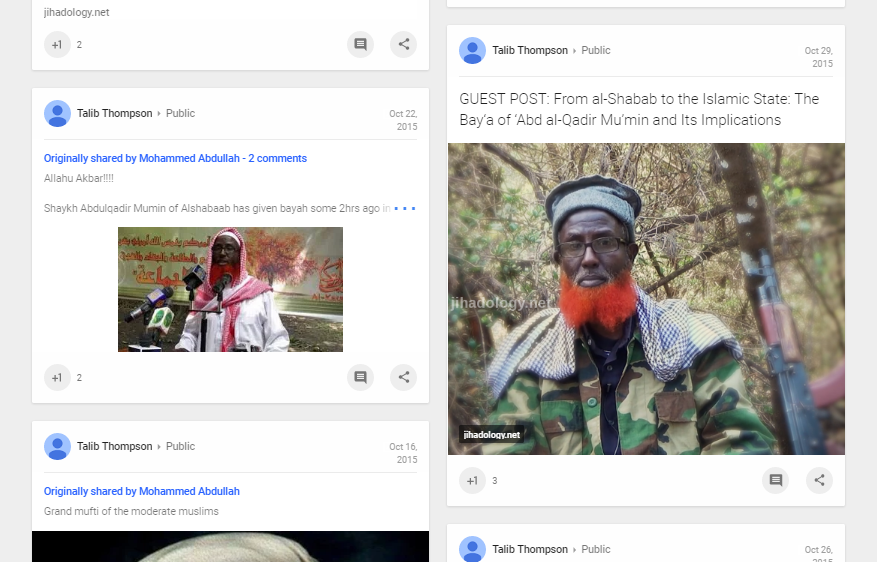This screenshot has width=877, height=562.
Task: Click +1 count 2 on Oct 22 post
Action: (79, 378)
